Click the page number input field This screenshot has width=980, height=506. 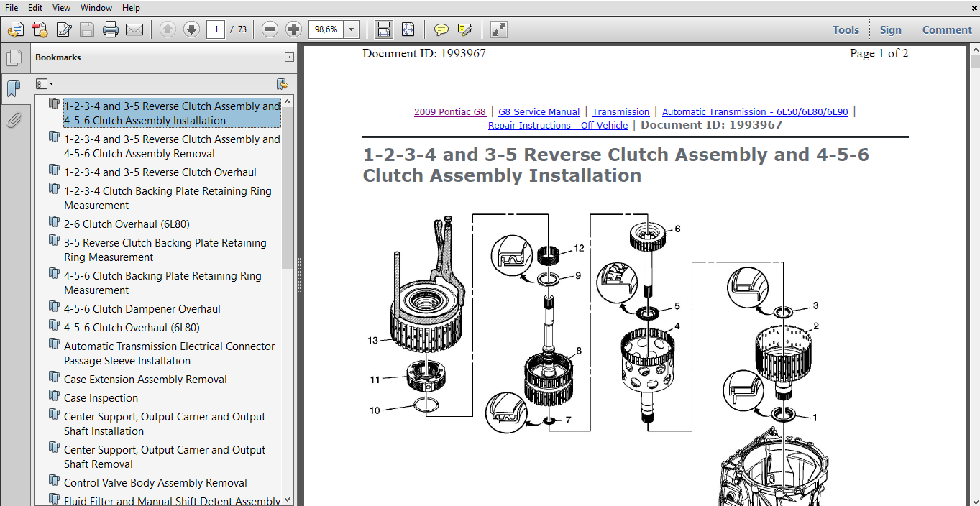pos(216,29)
